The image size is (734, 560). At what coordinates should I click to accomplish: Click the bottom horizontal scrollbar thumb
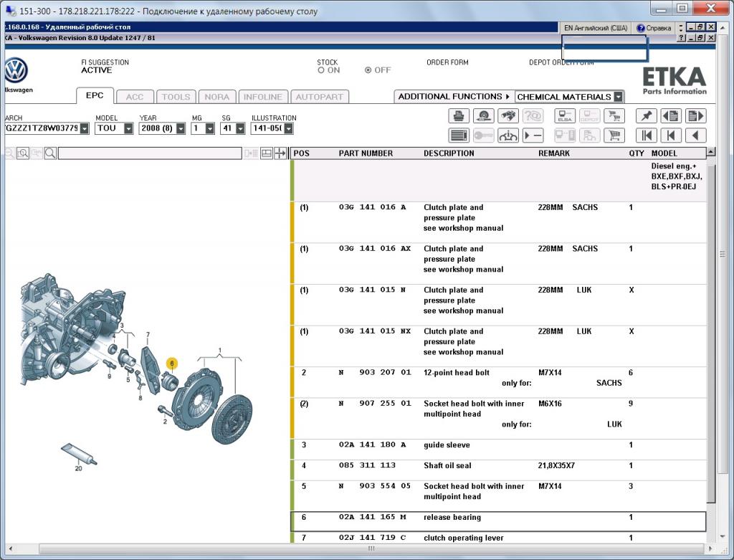click(x=371, y=549)
